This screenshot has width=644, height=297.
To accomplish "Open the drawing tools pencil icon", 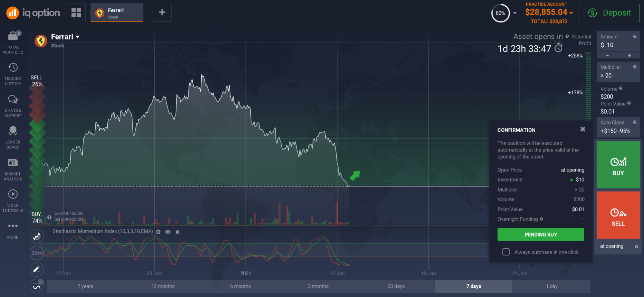I will click(x=37, y=269).
